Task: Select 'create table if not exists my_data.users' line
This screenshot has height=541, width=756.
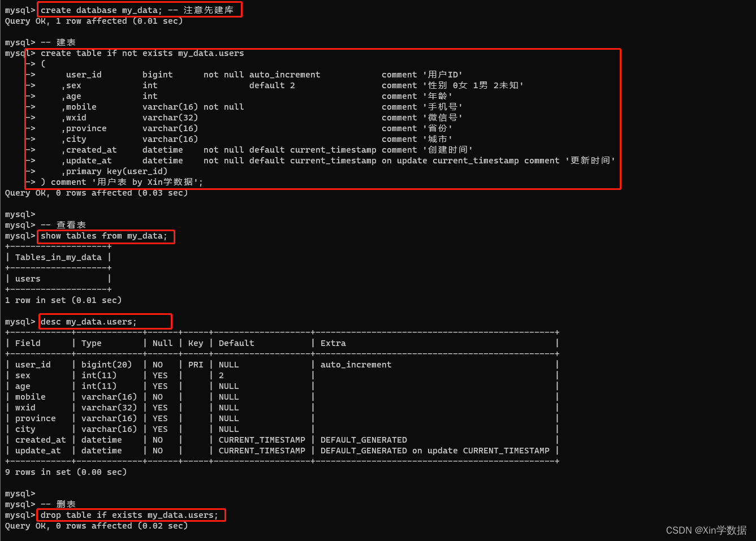Action: [142, 53]
